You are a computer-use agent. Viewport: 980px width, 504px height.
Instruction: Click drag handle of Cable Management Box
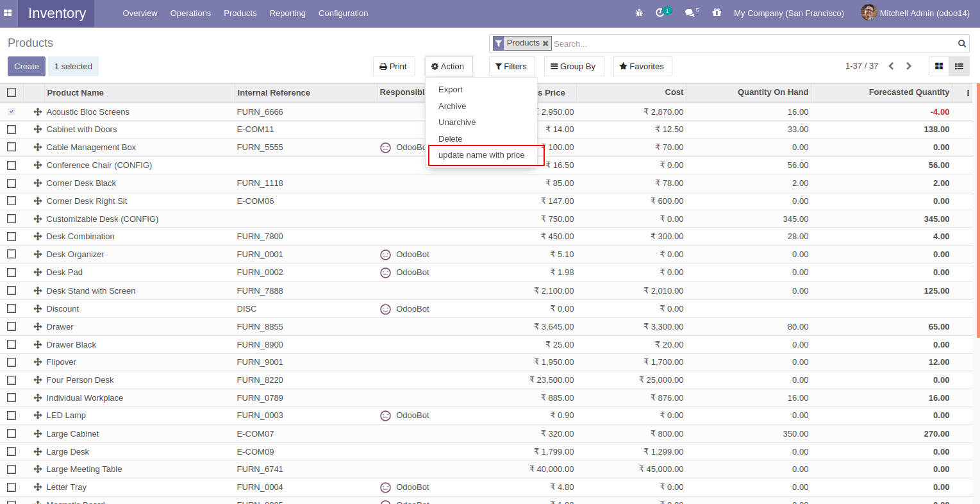coord(38,147)
